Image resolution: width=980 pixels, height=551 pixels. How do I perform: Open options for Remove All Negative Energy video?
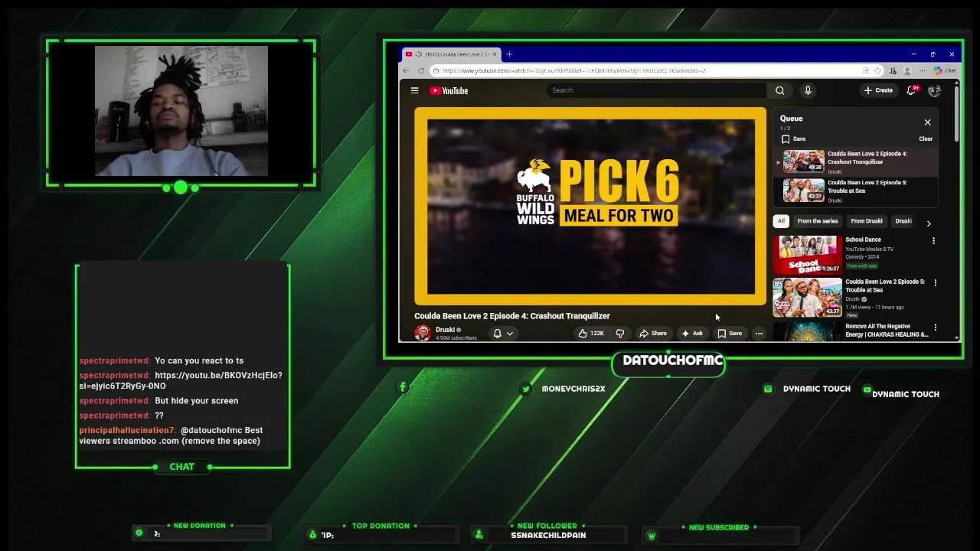click(936, 328)
